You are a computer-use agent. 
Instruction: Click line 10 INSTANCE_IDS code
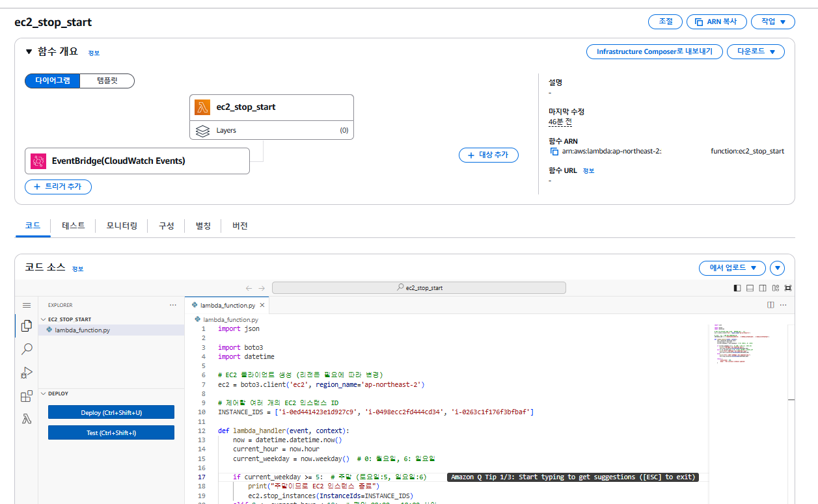pos(375,412)
